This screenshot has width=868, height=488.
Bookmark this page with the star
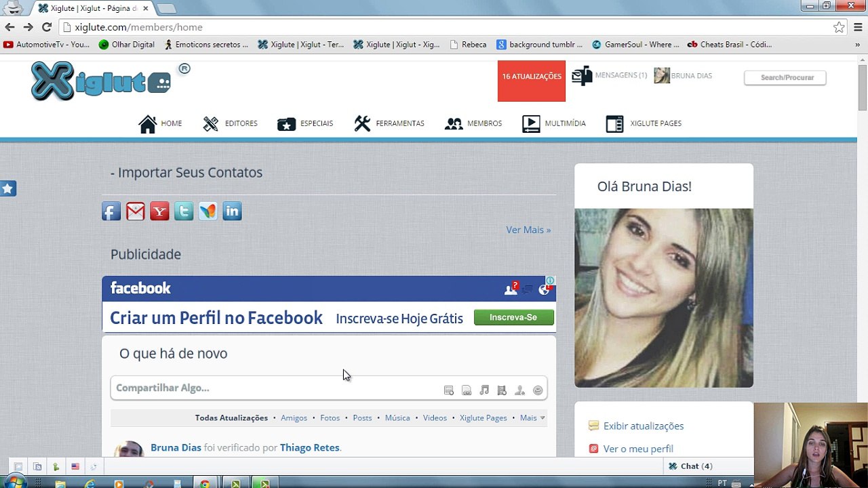[x=839, y=27]
